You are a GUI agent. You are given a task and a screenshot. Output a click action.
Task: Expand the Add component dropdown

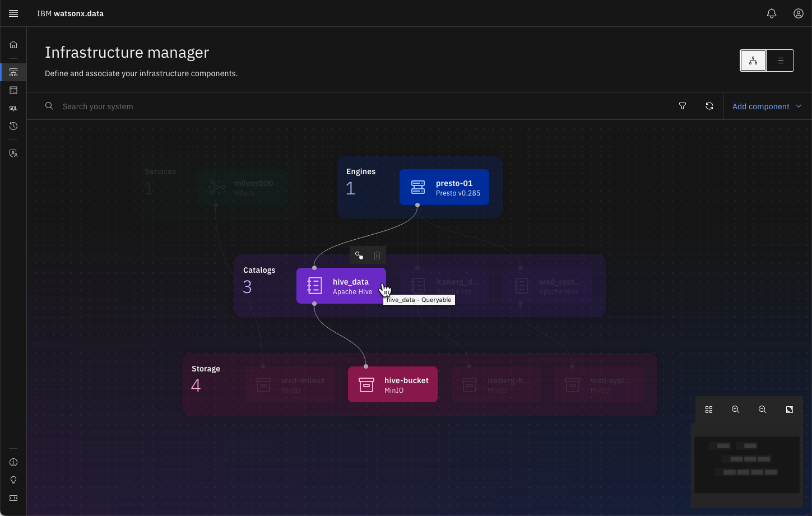[767, 106]
